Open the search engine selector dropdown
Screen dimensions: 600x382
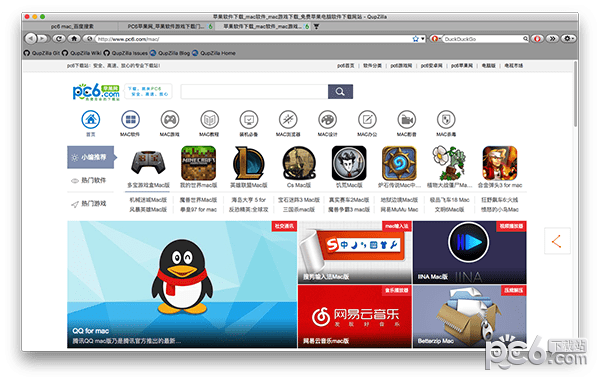tap(436, 39)
